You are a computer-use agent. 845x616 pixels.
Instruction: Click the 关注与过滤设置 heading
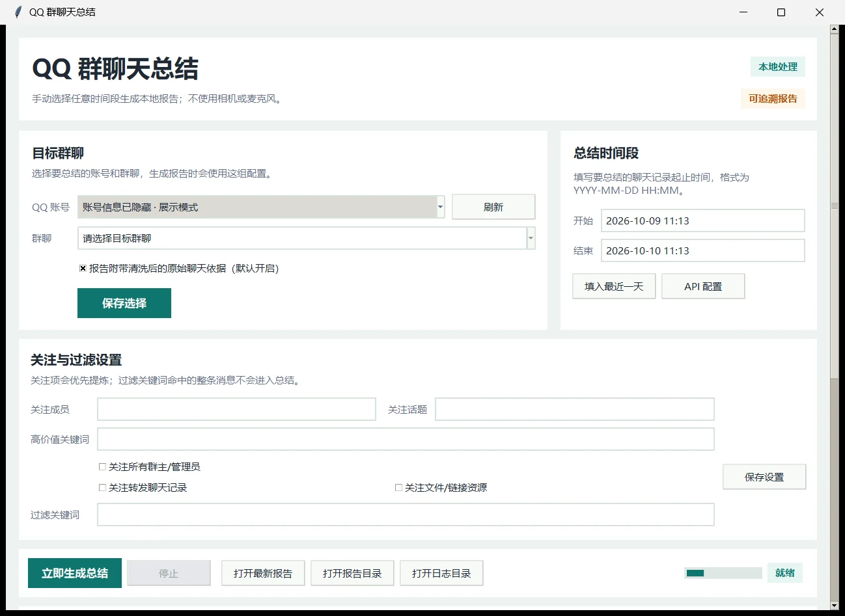[x=76, y=360]
